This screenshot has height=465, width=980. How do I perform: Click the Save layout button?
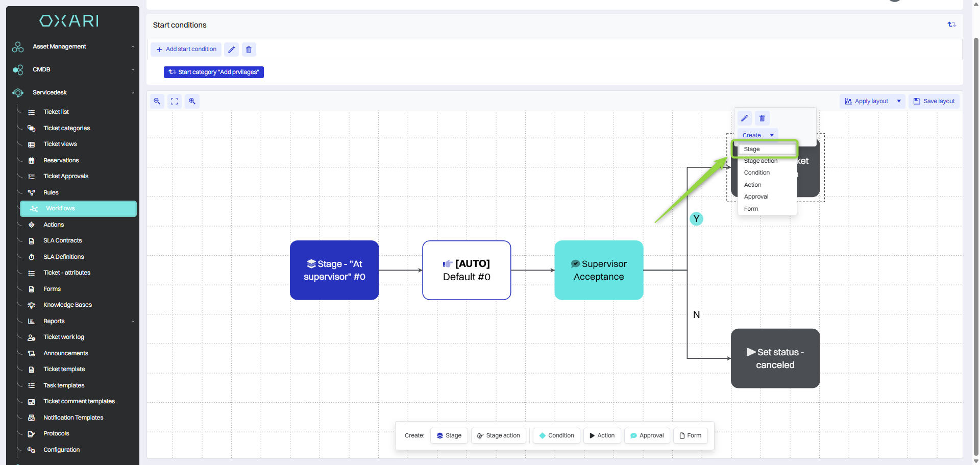(934, 101)
